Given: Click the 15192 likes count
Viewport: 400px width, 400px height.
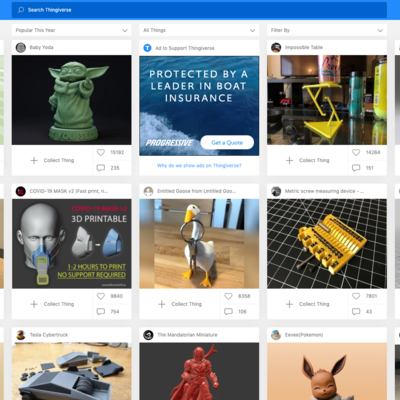Looking at the screenshot, I should [117, 152].
